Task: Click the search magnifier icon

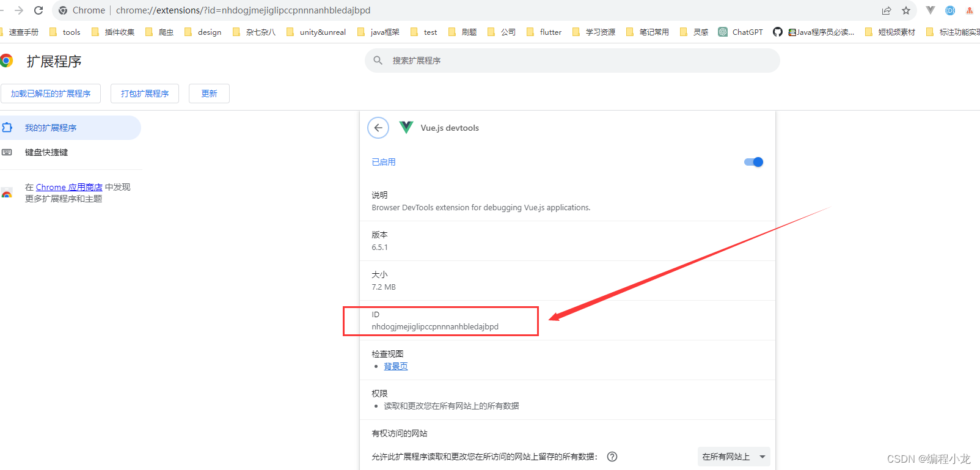Action: coord(378,61)
